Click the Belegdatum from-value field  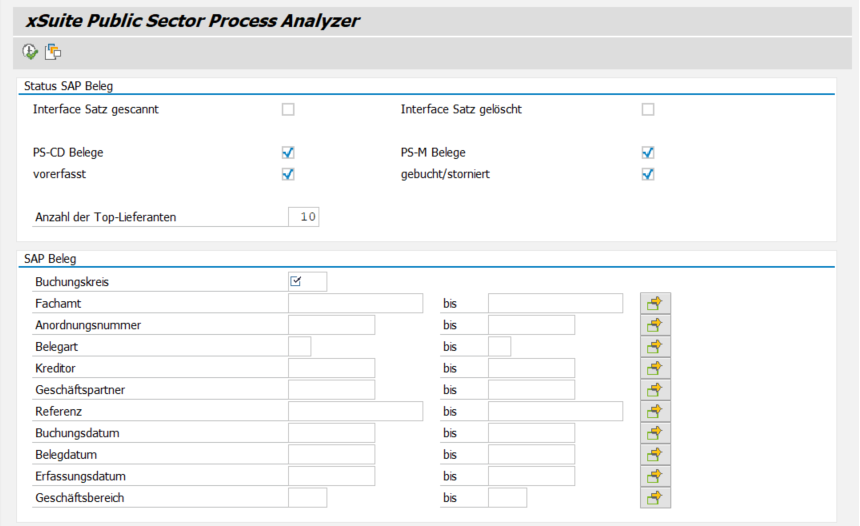click(x=331, y=455)
